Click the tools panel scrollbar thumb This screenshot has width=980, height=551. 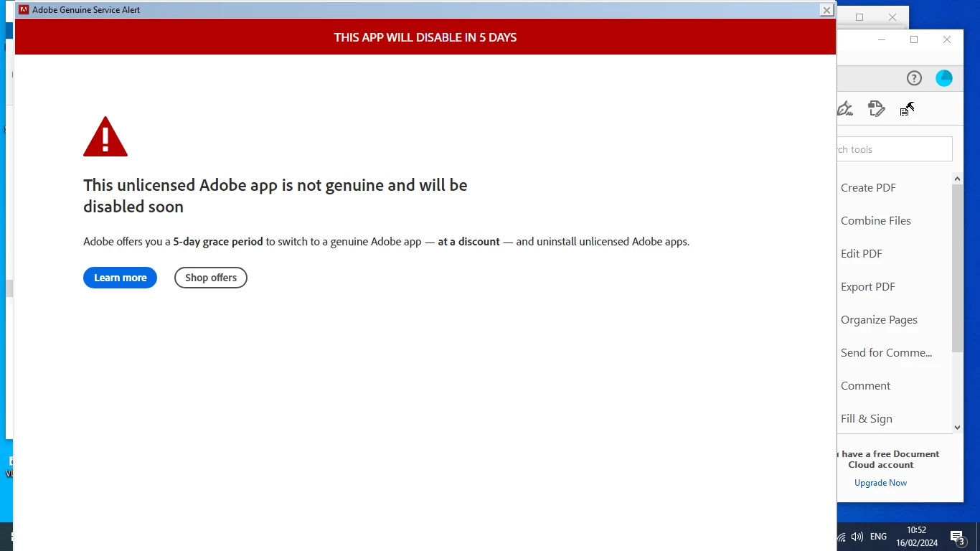958,268
